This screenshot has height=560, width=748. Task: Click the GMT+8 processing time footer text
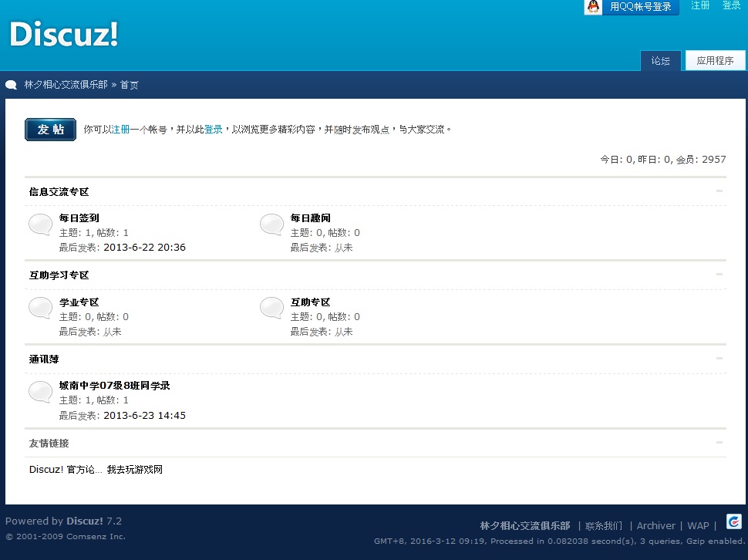pyautogui.click(x=559, y=541)
